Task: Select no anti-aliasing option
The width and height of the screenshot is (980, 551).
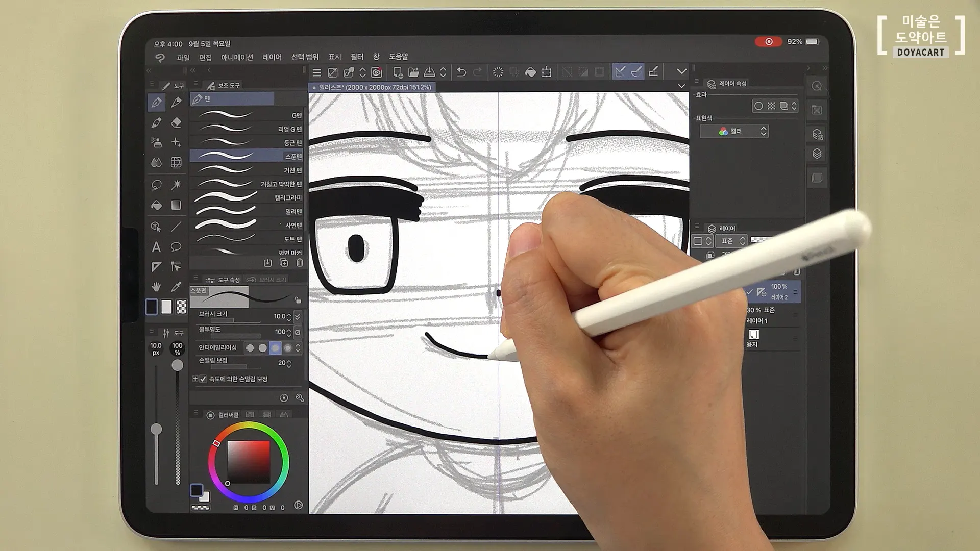Action: click(250, 348)
